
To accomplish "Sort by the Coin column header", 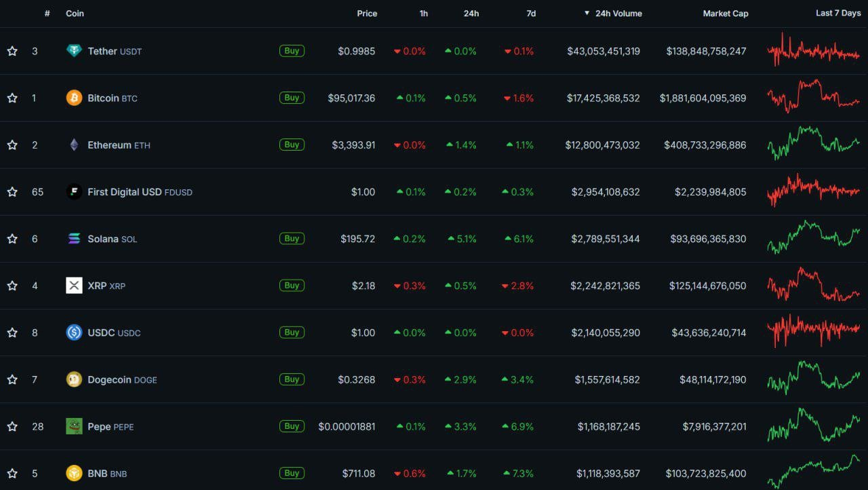I will click(x=75, y=14).
